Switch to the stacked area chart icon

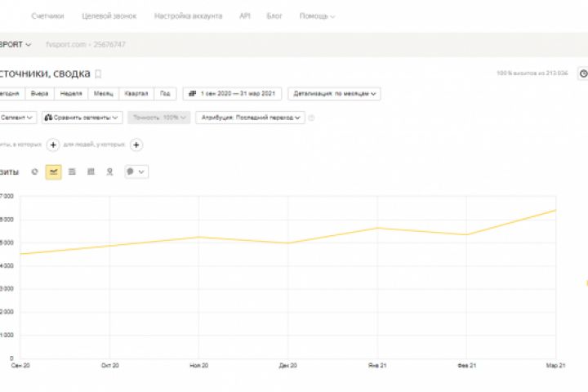click(x=72, y=171)
